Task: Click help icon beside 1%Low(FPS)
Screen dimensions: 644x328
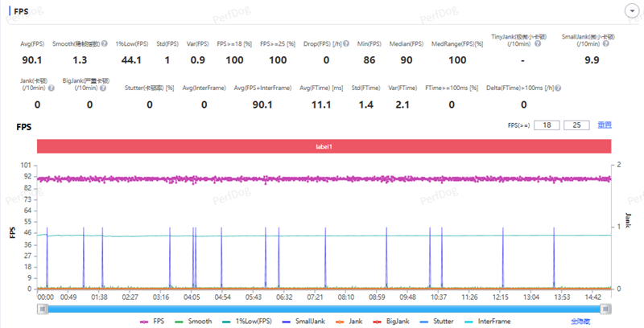Action: pyautogui.click(x=147, y=43)
